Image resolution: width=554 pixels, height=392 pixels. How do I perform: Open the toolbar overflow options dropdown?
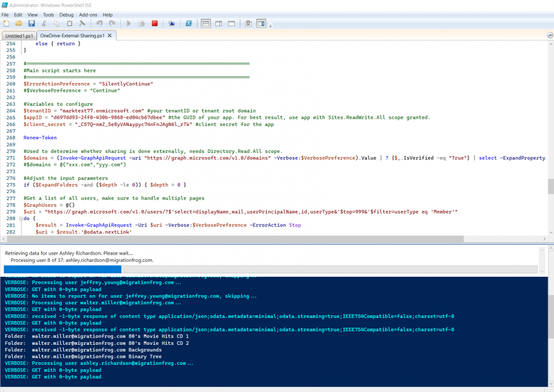[x=270, y=25]
